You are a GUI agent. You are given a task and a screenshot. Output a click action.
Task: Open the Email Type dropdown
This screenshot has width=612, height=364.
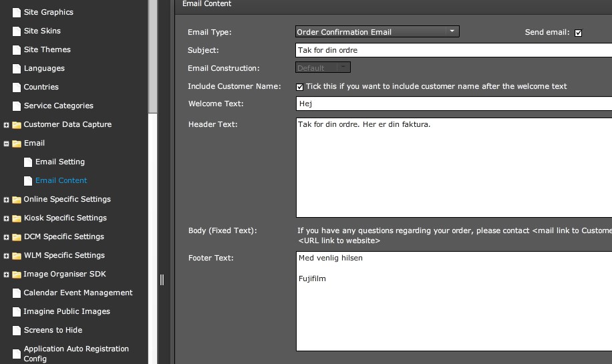click(377, 31)
